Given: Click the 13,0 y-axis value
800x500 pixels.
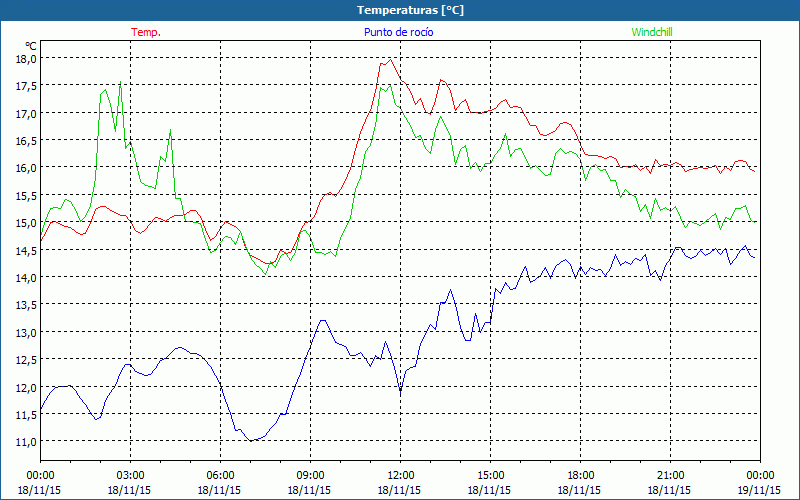Looking at the screenshot, I should pos(26,332).
